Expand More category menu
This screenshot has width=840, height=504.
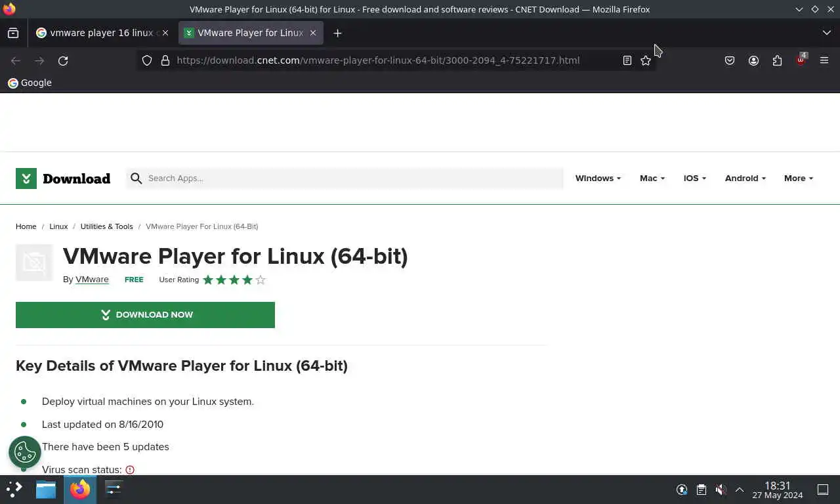(799, 178)
